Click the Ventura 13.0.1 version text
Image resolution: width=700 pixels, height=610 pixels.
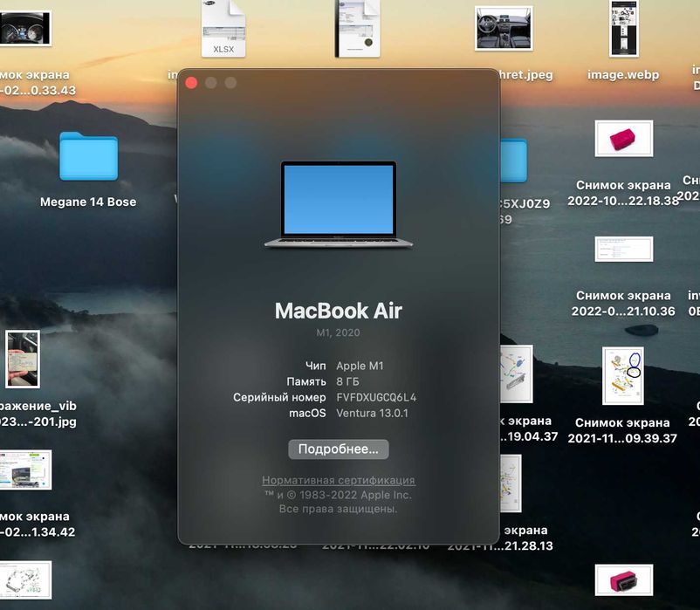[x=373, y=413]
